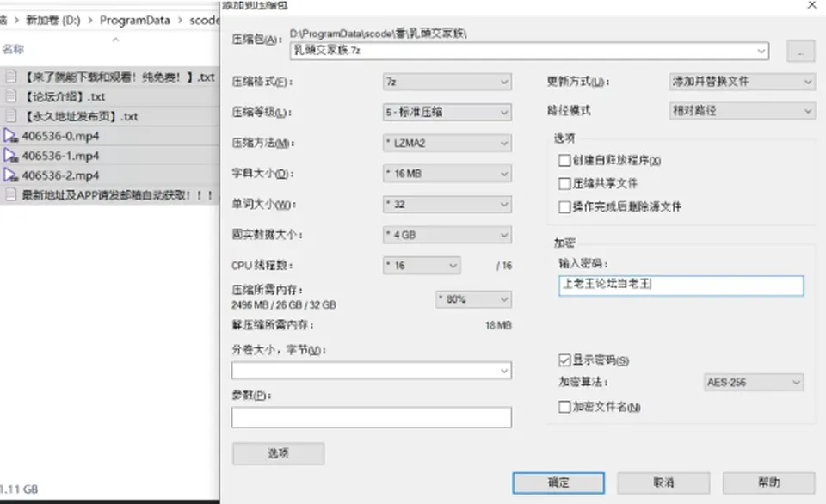This screenshot has height=504, width=826.
Task: Open the 压缩等级 标准压缩 dropdown
Action: click(447, 112)
